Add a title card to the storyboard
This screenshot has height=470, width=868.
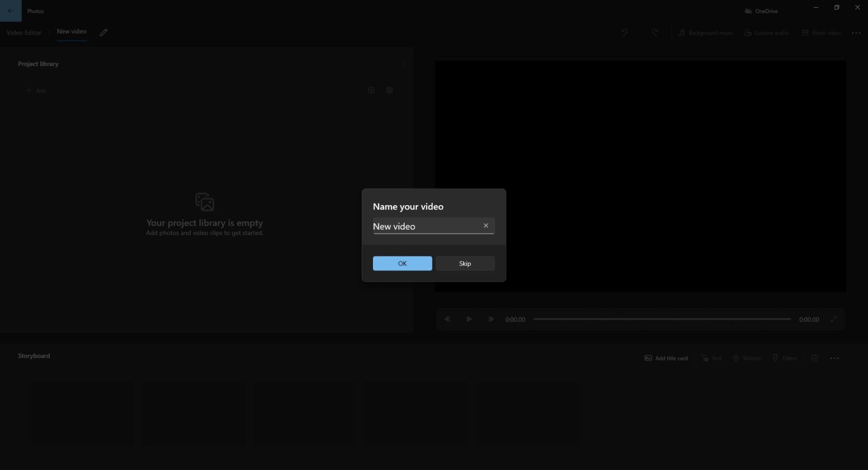[666, 358]
